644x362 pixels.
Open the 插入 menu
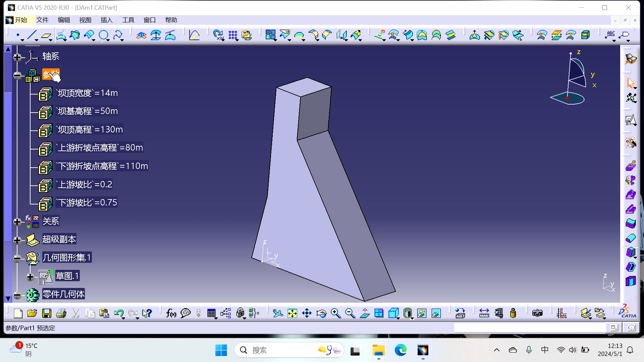(x=106, y=20)
